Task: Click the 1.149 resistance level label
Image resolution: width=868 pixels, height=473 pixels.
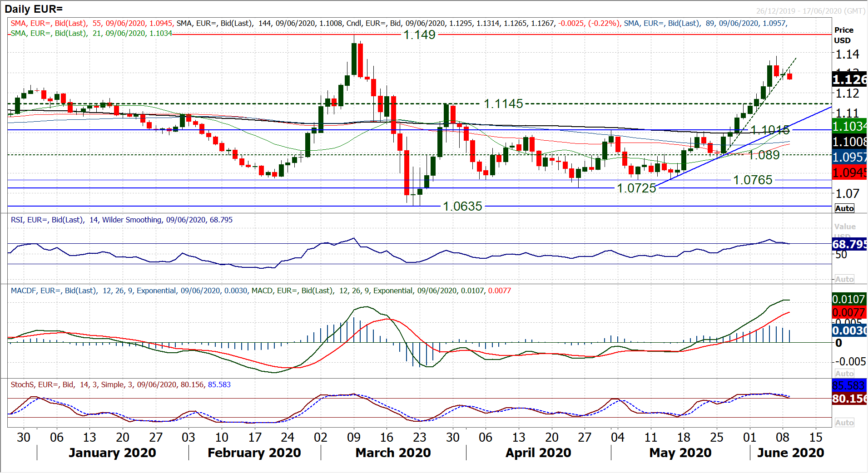Action: (419, 34)
